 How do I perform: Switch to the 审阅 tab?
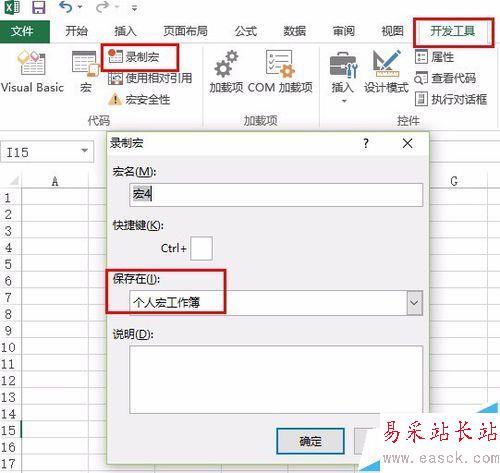(344, 31)
